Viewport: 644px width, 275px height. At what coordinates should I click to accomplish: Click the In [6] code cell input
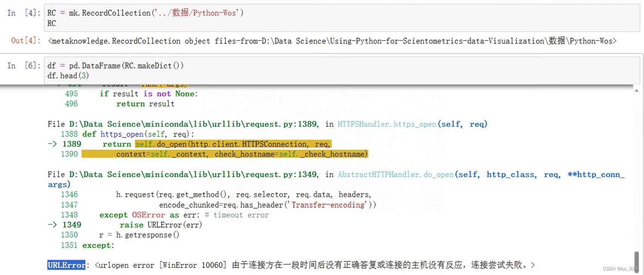coord(342,70)
